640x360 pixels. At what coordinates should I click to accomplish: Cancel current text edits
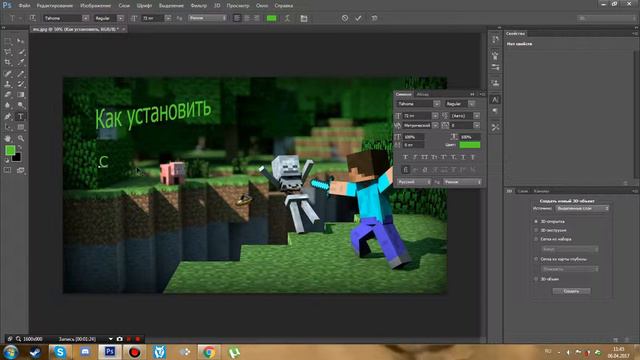(x=345, y=18)
